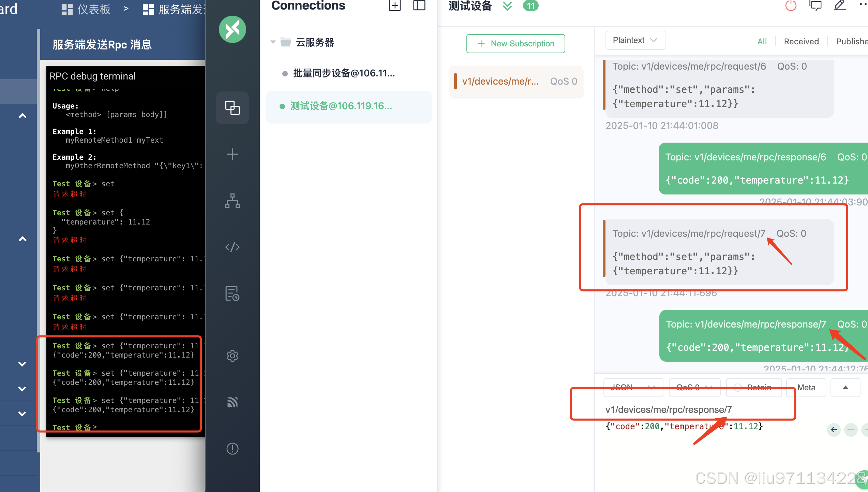Viewport: 868px width, 492px height.
Task: Disconnect with the red power icon
Action: click(x=791, y=5)
